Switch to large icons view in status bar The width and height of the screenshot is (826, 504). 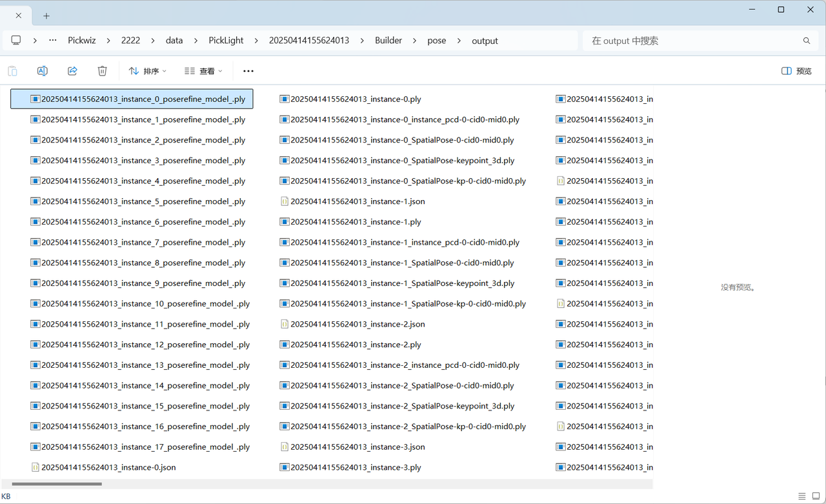click(x=815, y=496)
